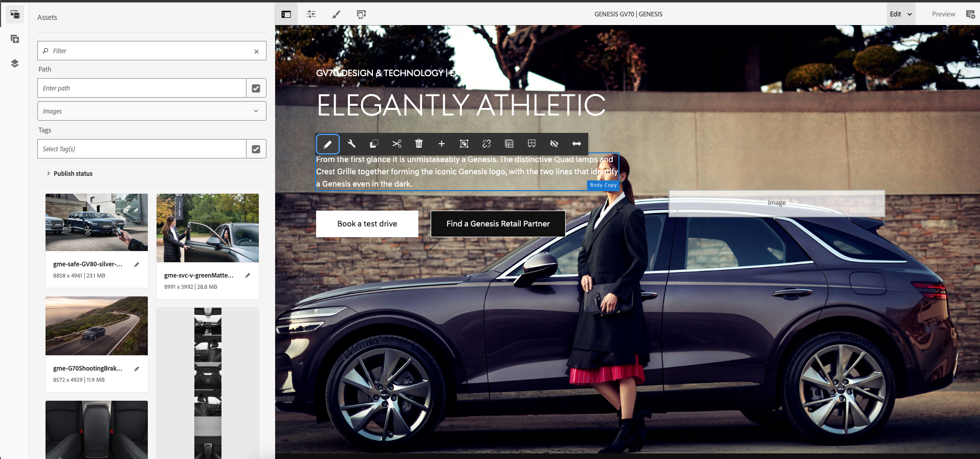Click the Cut scissors icon in toolbar
Screen dimensions: 980x459
397,144
